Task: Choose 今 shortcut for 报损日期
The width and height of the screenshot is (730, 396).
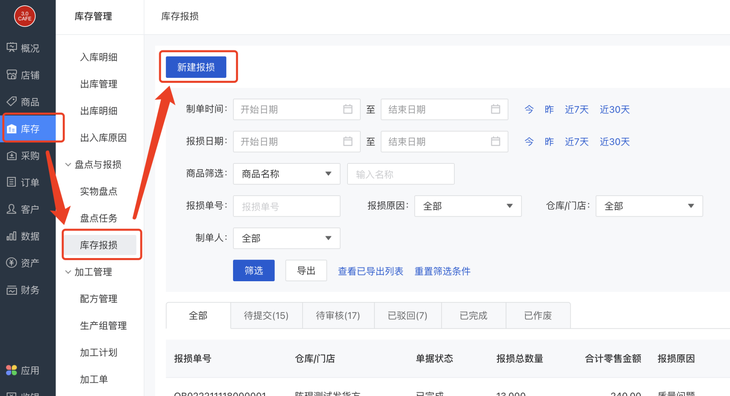Action: pyautogui.click(x=529, y=141)
